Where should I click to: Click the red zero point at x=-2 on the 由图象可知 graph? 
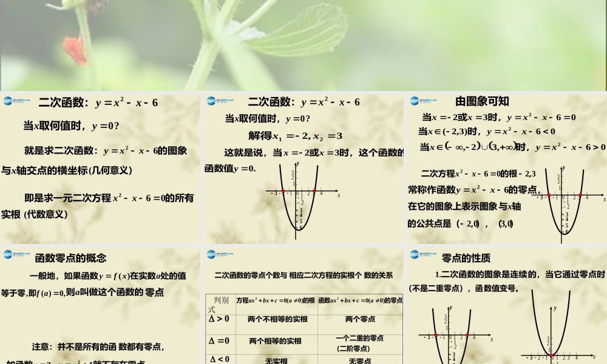click(x=549, y=195)
